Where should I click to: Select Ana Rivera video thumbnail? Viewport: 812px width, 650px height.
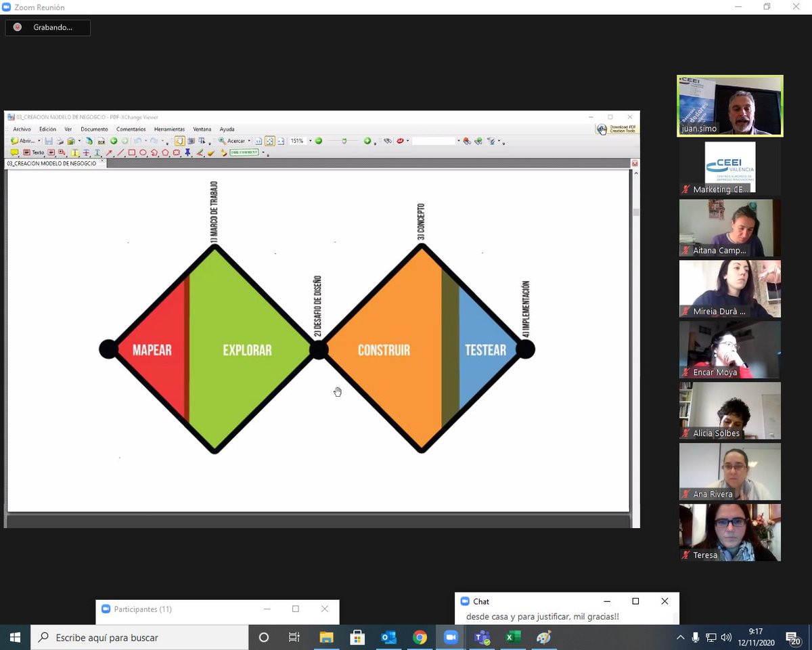click(730, 472)
